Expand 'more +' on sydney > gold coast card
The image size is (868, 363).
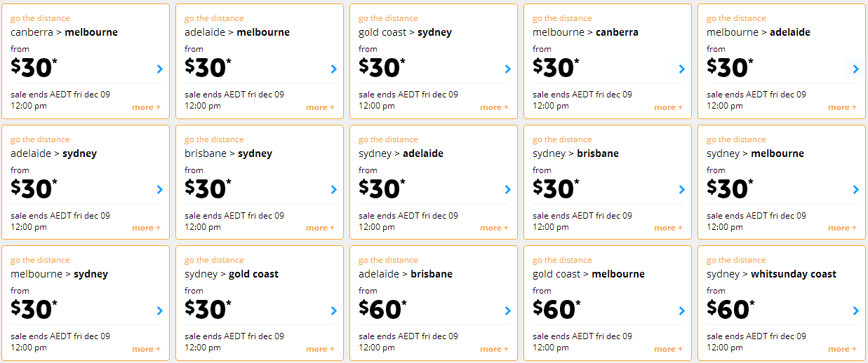point(320,349)
